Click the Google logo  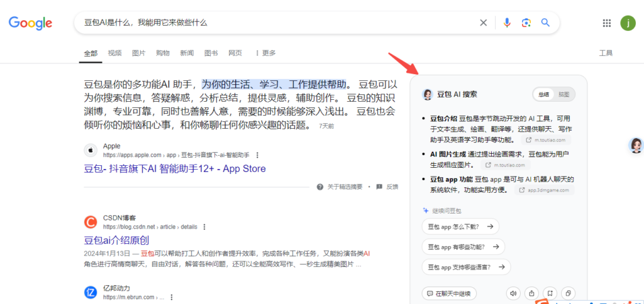point(30,23)
